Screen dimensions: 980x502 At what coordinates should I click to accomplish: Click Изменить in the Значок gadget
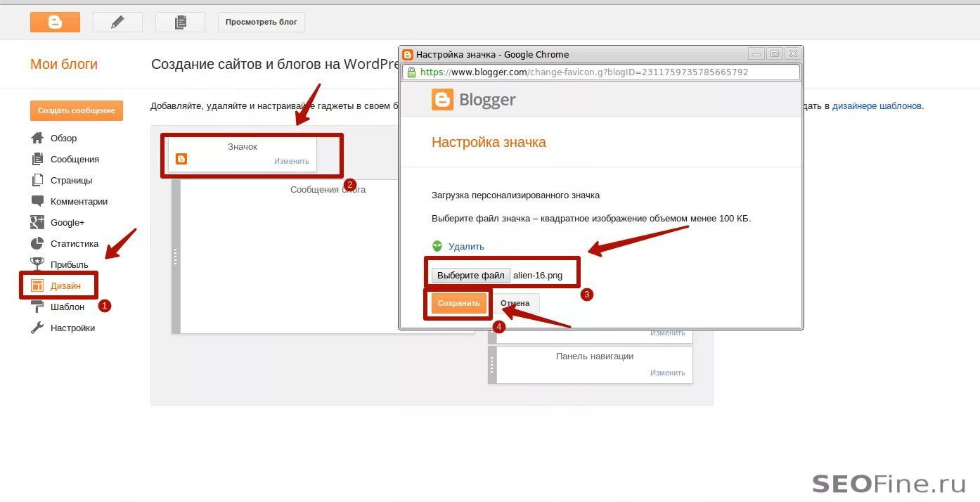click(292, 161)
